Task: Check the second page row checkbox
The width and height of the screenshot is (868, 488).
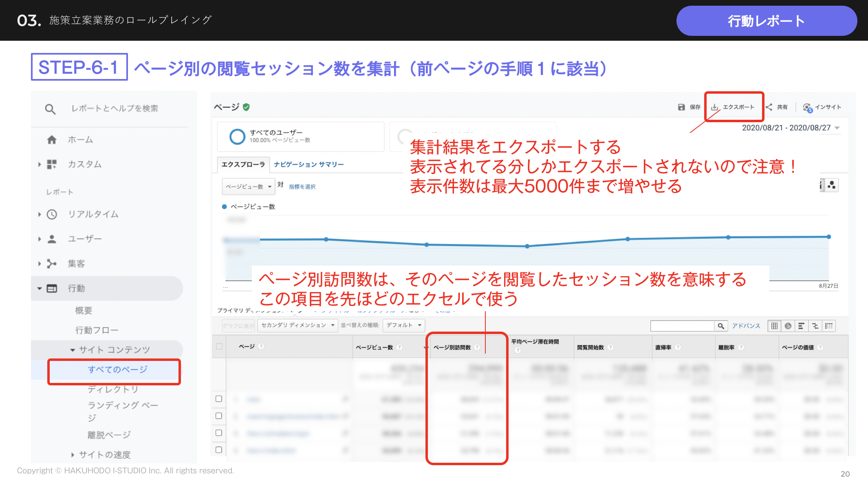Action: coord(219,416)
